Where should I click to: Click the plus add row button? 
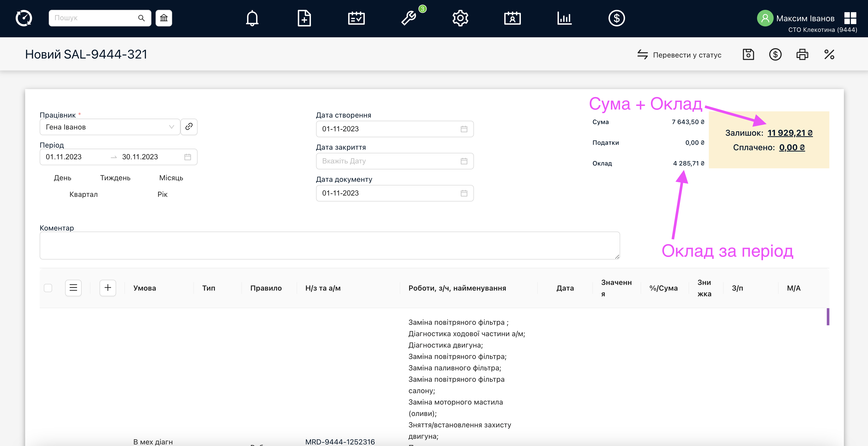[108, 288]
